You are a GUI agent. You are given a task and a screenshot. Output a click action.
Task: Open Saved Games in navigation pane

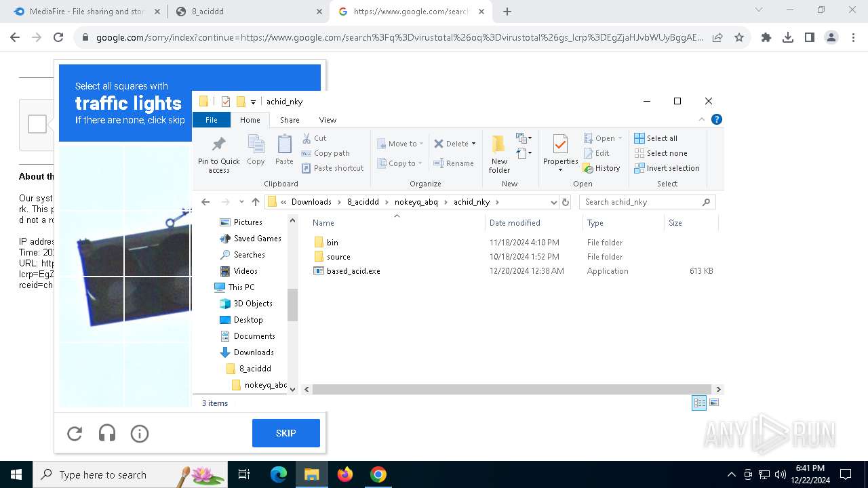tap(257, 239)
